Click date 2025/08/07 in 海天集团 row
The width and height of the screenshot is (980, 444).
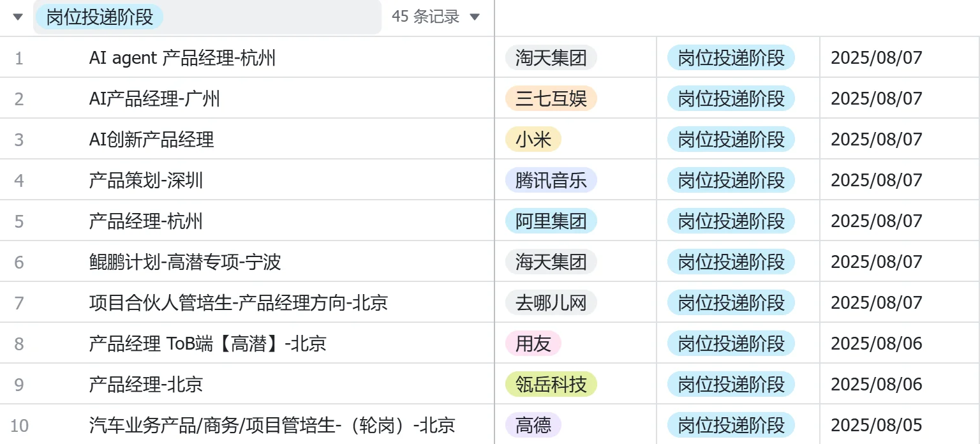(x=877, y=262)
